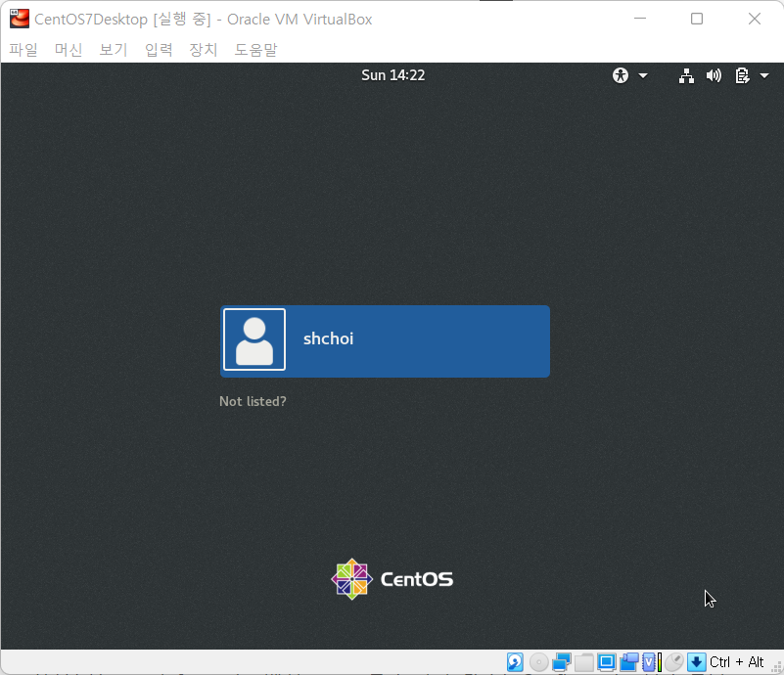Click the mouse integration status icon
This screenshot has width=784, height=675.
point(674,662)
